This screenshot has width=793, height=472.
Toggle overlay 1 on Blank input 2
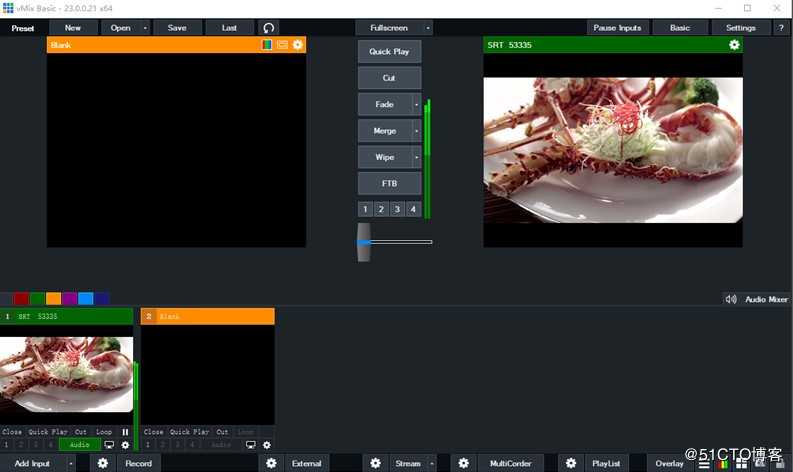pos(148,445)
